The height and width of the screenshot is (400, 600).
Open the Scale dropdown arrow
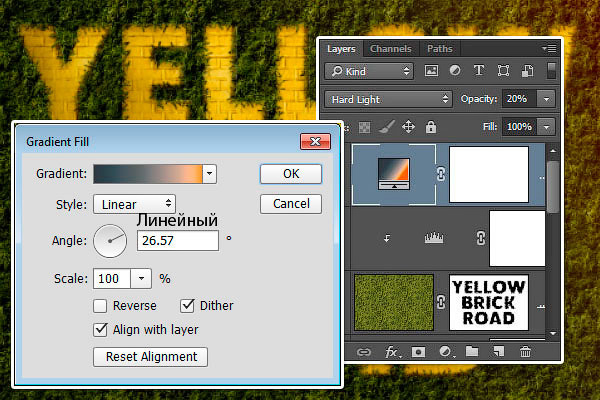tap(141, 279)
